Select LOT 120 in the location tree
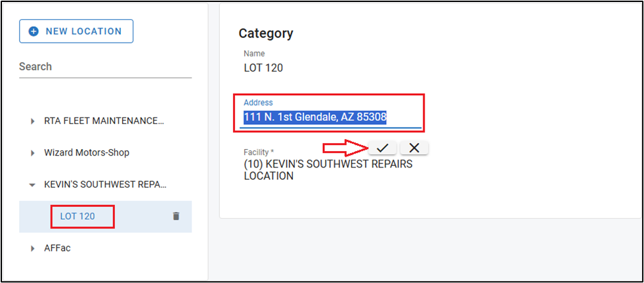Viewport: 644px width, 283px height. tap(78, 216)
